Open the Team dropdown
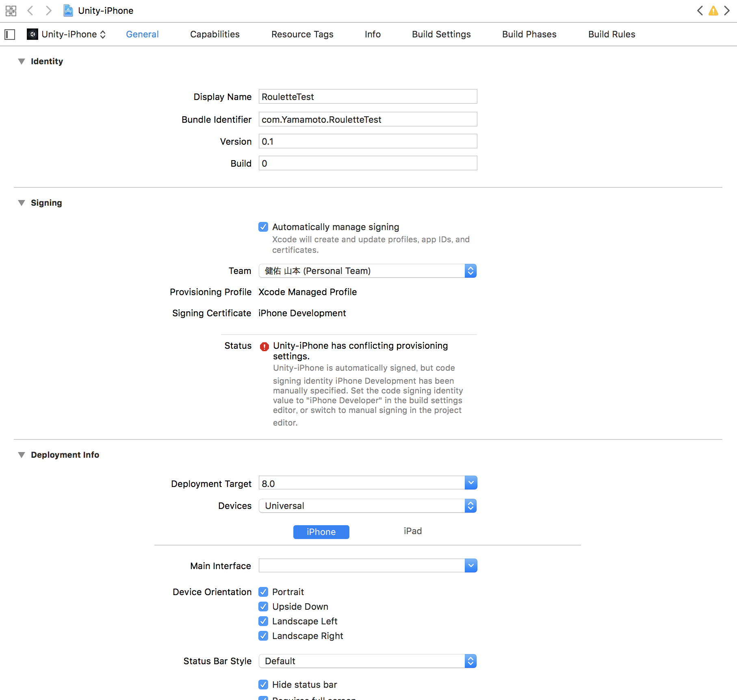 click(x=367, y=271)
